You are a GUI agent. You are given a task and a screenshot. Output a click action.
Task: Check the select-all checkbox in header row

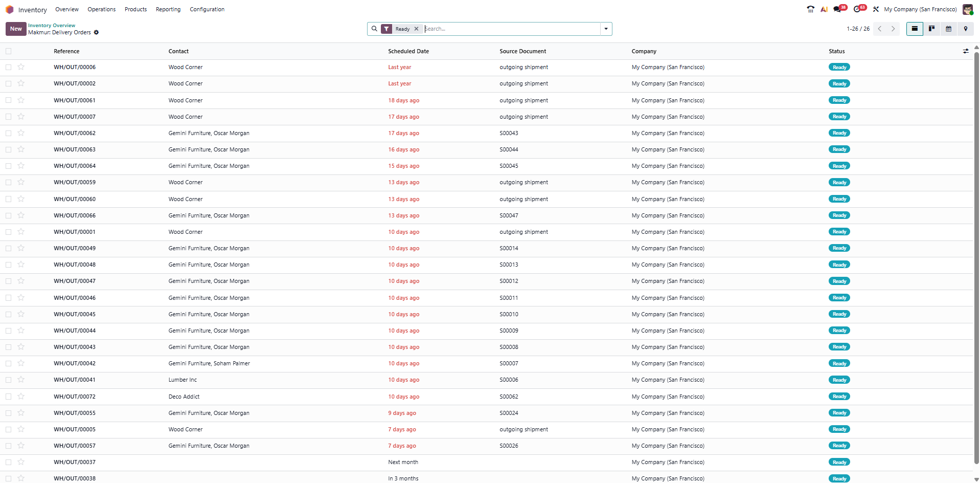[8, 51]
